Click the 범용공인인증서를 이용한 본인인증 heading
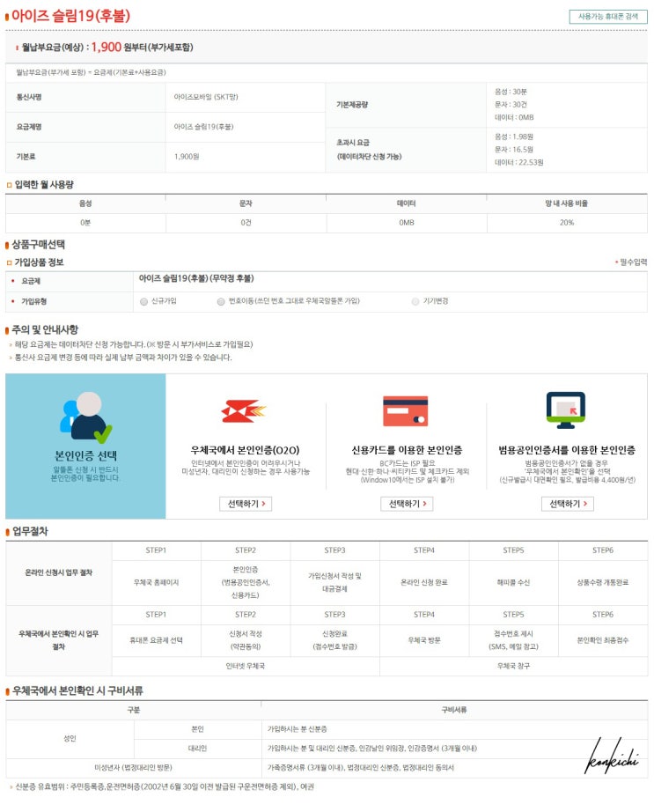 coord(567,450)
